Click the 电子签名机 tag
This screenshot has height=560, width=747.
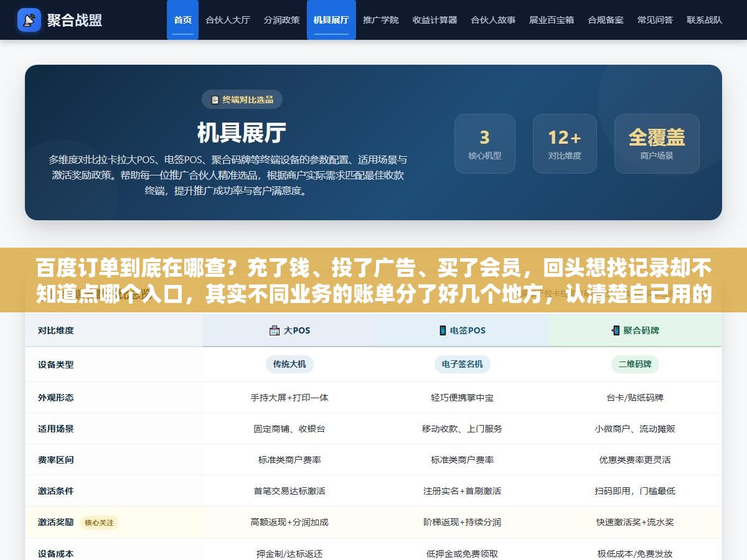click(463, 364)
